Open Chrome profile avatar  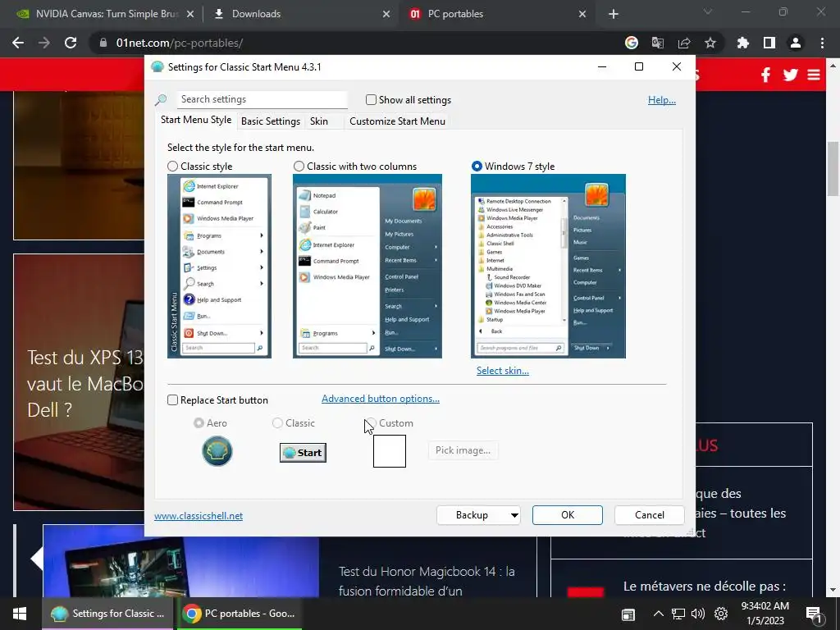(796, 43)
